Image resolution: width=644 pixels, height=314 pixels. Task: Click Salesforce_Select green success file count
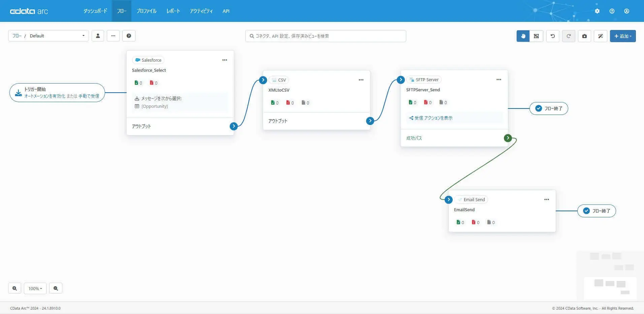138,83
